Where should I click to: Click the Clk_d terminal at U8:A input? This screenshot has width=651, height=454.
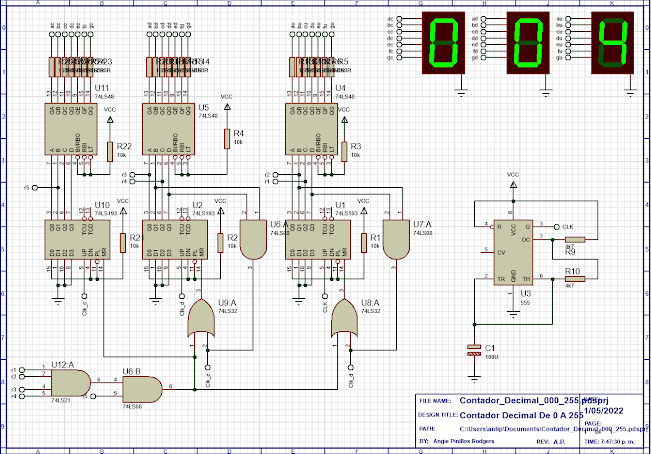[x=351, y=367]
